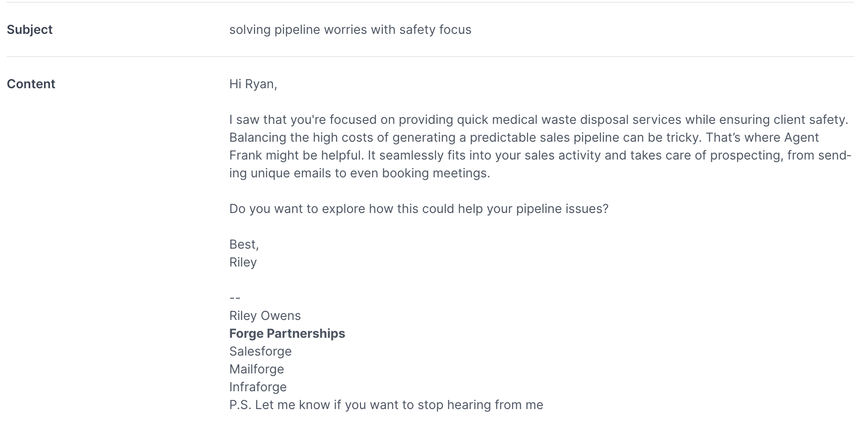
Task: Click the 'Hi Ryan,' greeting line
Action: pos(253,84)
